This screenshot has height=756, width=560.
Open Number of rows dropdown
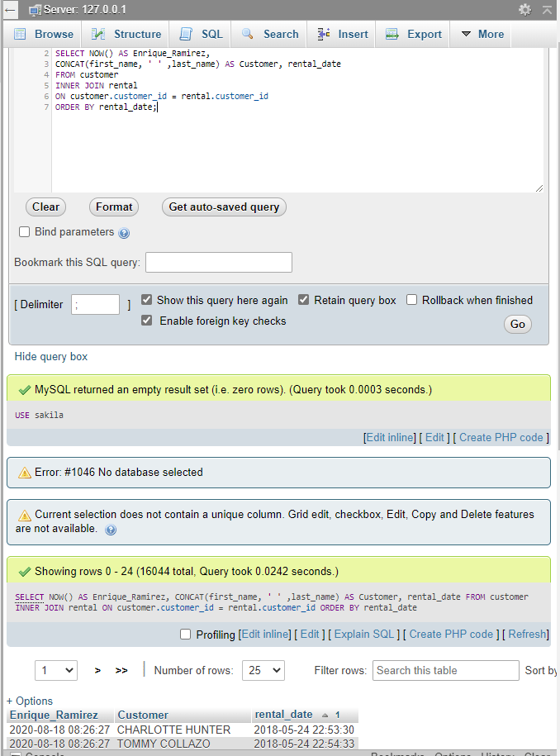(263, 671)
